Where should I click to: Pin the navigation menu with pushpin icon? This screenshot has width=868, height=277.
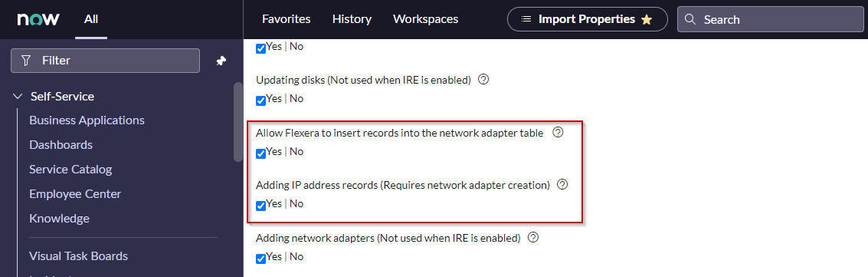221,61
